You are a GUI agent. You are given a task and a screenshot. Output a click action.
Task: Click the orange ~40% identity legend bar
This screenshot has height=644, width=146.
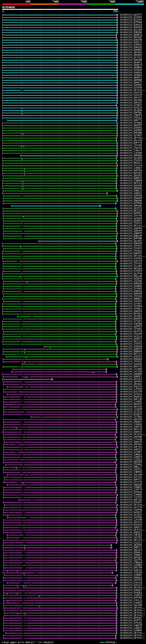point(45,4)
